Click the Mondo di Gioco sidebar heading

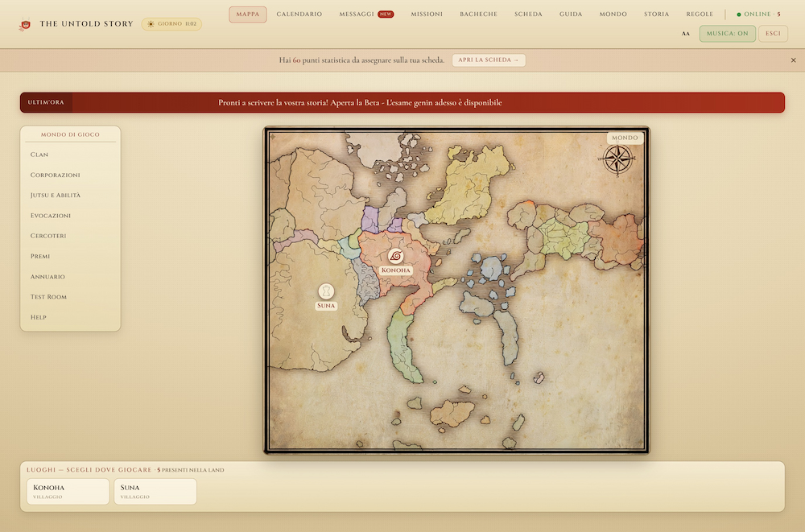coord(70,134)
